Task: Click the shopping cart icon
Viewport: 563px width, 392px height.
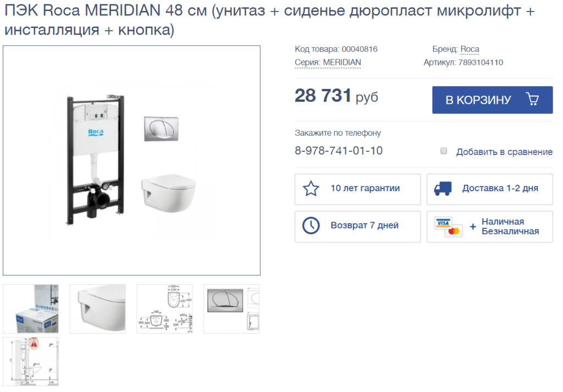Action: [532, 99]
